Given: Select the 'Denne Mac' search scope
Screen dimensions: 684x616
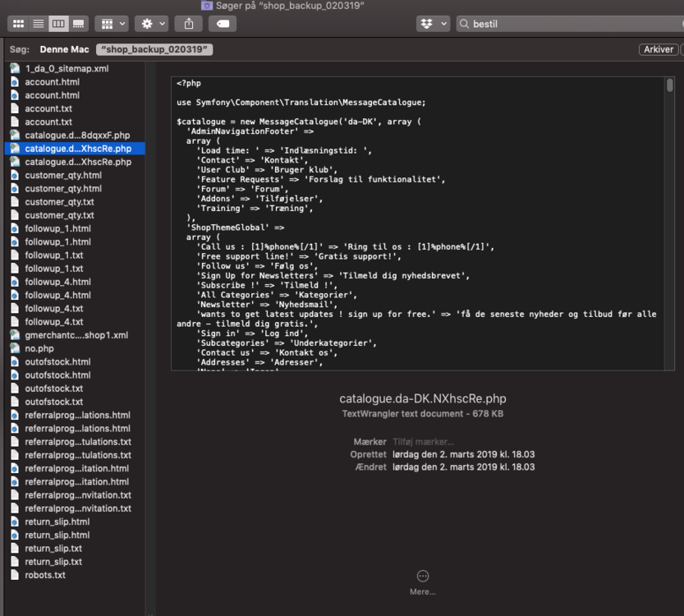Looking at the screenshot, I should [64, 49].
